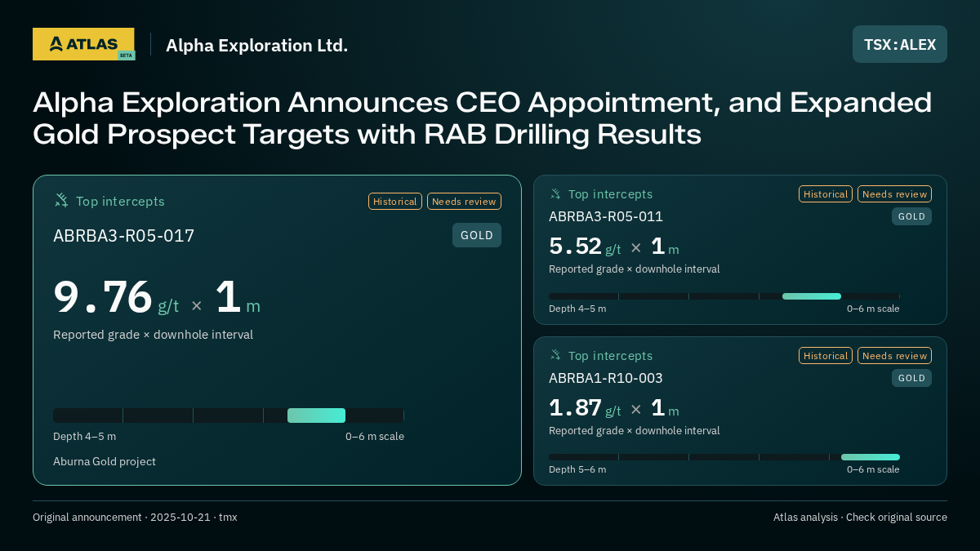Click 0–6 m scale label on ABRBA3-R05-017 card

click(x=375, y=436)
